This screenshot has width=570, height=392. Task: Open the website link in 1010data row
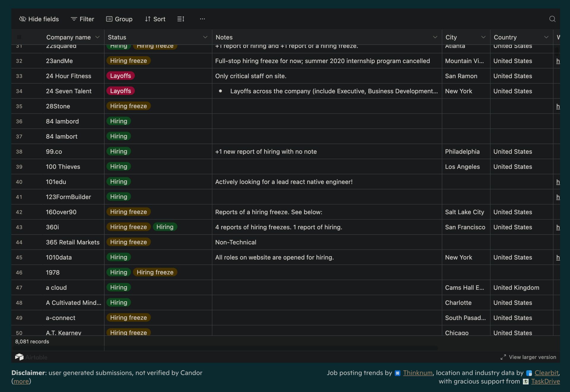(558, 257)
